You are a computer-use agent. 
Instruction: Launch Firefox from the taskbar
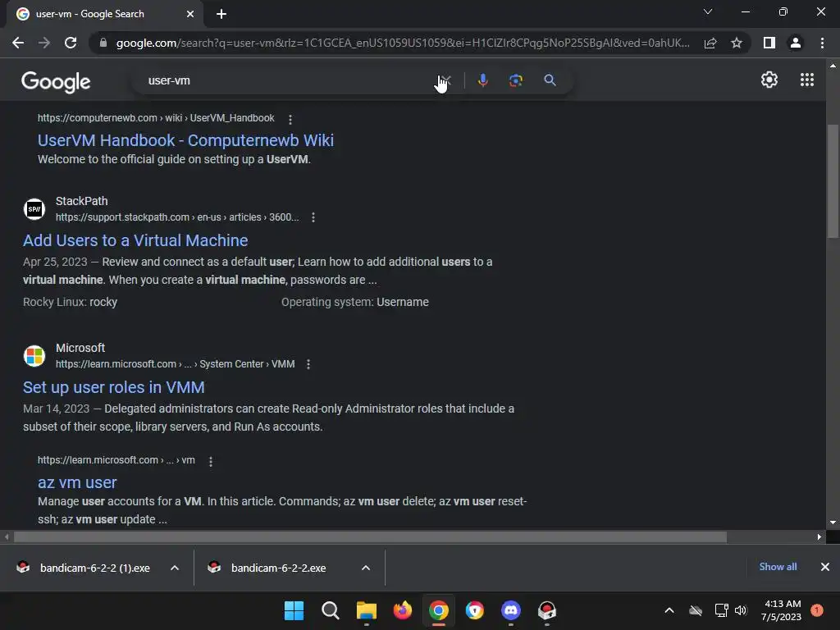tap(402, 610)
